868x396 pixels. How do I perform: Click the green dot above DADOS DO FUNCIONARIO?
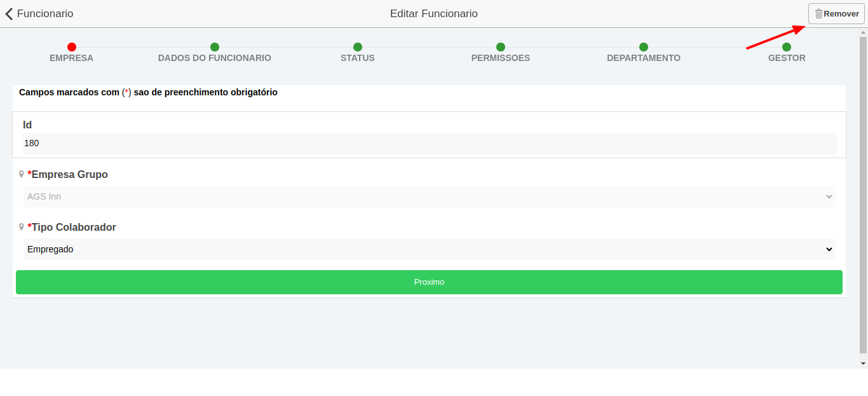215,47
